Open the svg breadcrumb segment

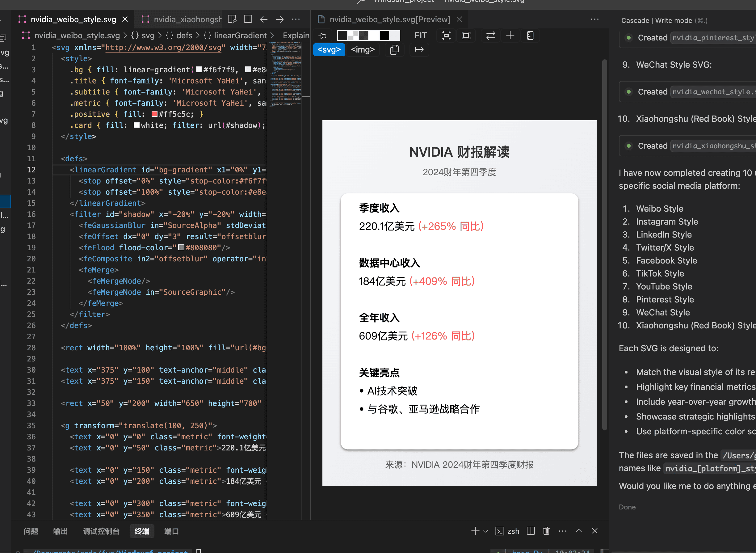(x=143, y=36)
